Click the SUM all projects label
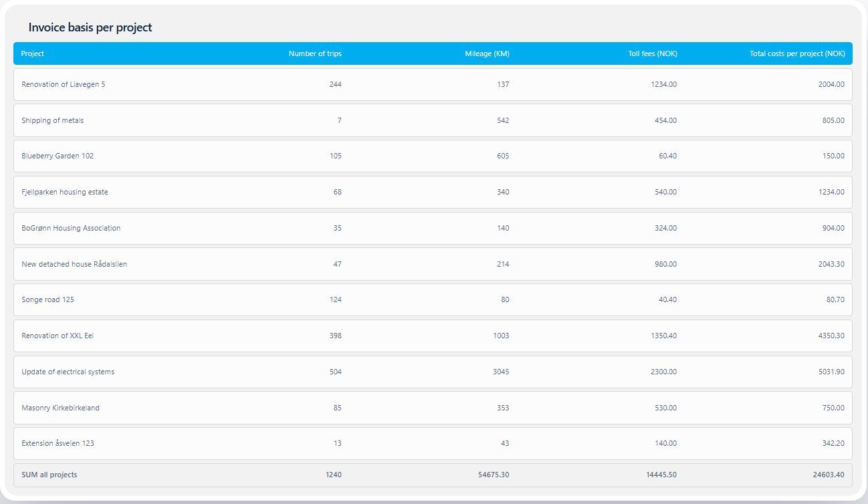The height and width of the screenshot is (504, 868). tap(49, 475)
